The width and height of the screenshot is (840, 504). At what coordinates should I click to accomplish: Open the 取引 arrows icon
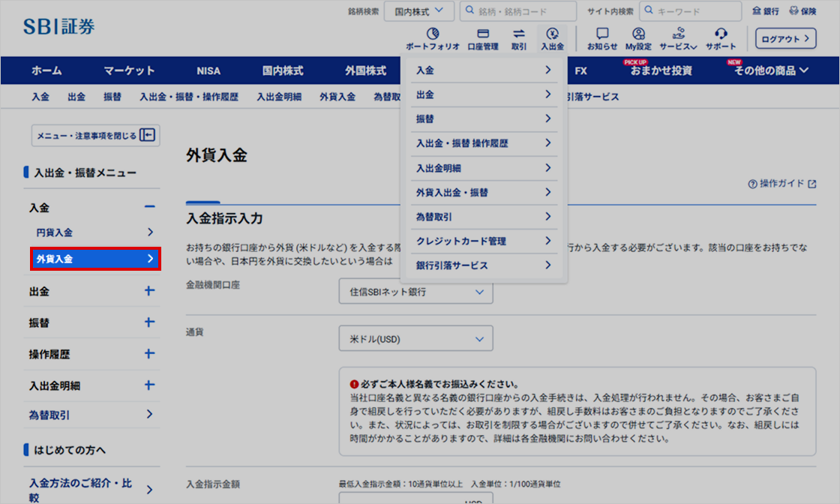coord(519,34)
